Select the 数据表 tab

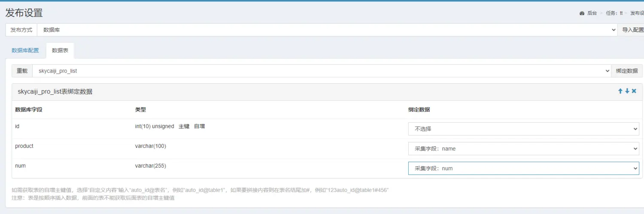coord(60,51)
